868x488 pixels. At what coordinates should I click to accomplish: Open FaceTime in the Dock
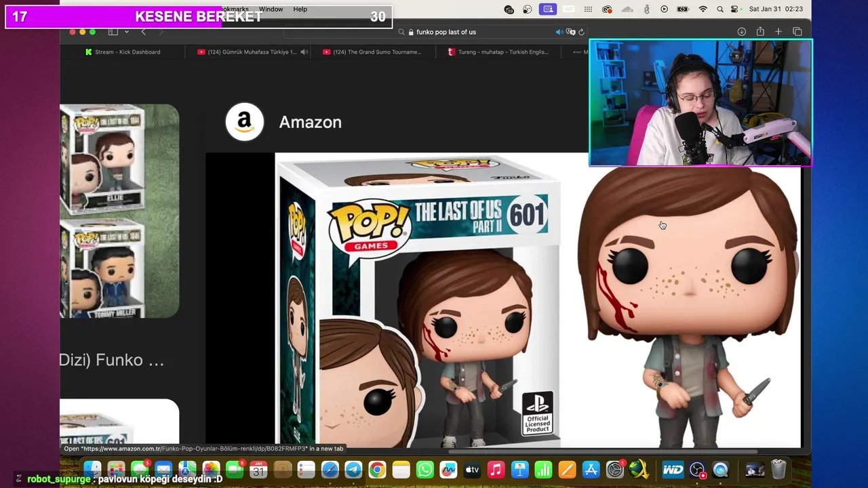pos(235,469)
